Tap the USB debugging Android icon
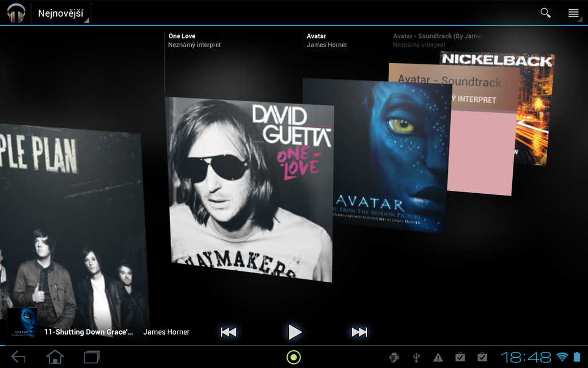 point(394,356)
